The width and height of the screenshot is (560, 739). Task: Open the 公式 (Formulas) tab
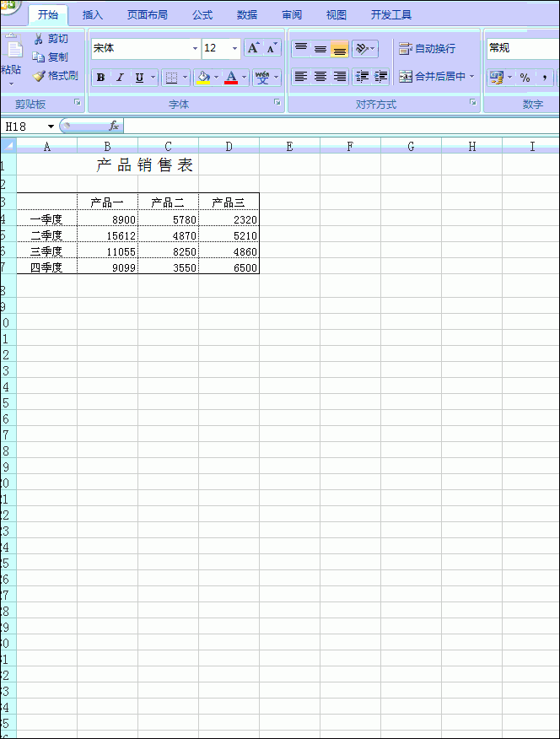pyautogui.click(x=202, y=14)
